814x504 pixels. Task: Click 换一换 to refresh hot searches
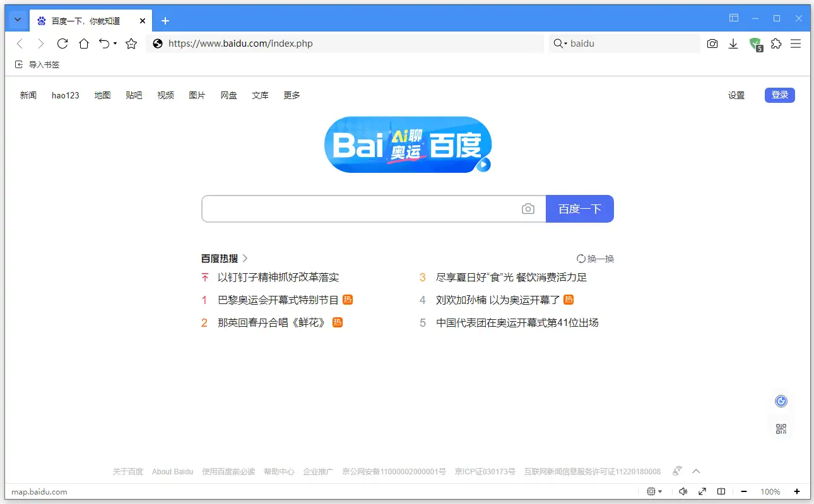pos(595,259)
